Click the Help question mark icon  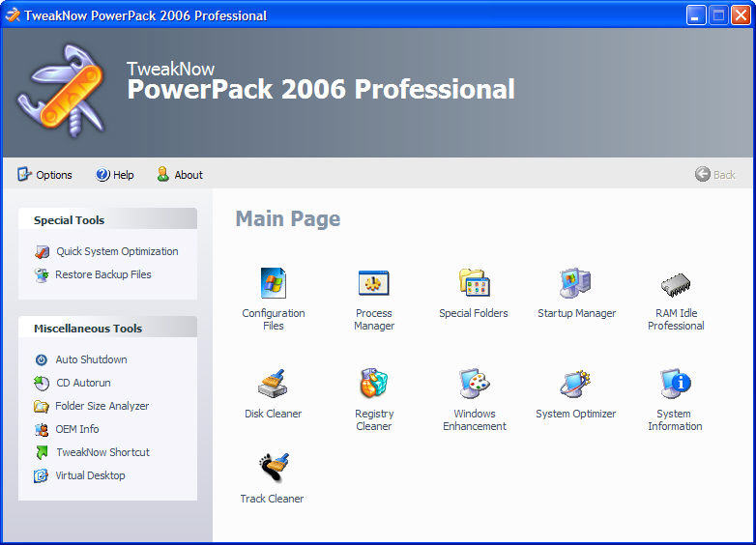point(102,175)
